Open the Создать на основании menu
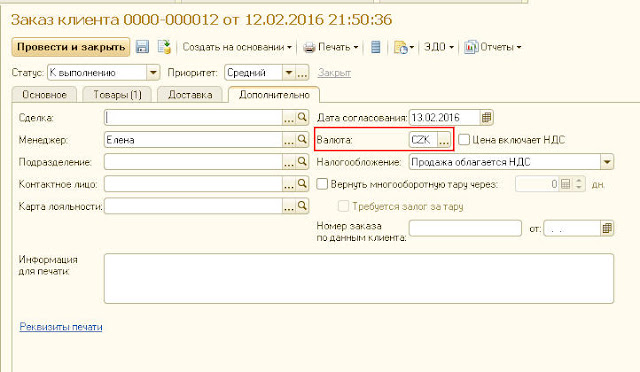This screenshot has width=640, height=372. [x=237, y=47]
